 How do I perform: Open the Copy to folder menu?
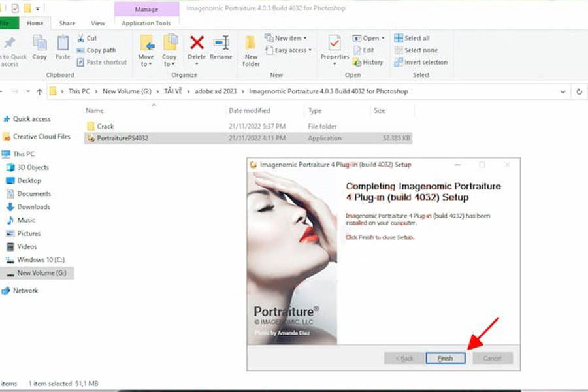[169, 50]
